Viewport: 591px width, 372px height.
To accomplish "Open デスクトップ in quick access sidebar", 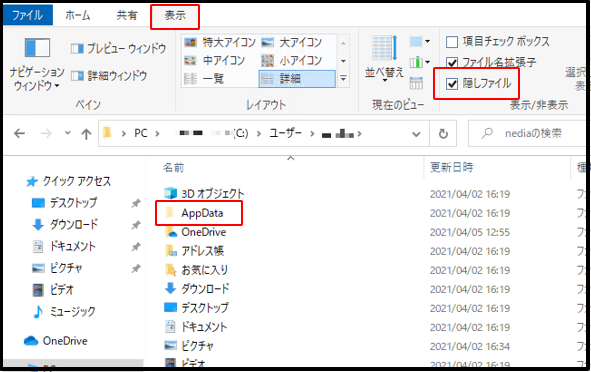I will [64, 203].
